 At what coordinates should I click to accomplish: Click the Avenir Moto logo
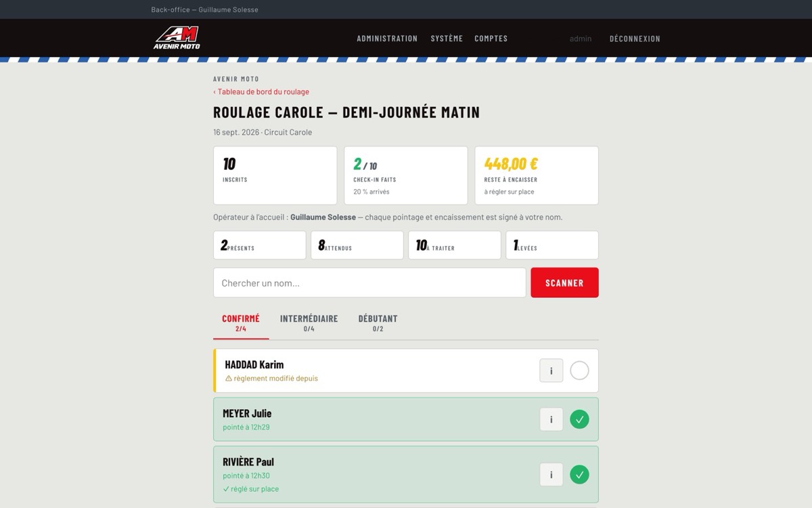coord(177,38)
